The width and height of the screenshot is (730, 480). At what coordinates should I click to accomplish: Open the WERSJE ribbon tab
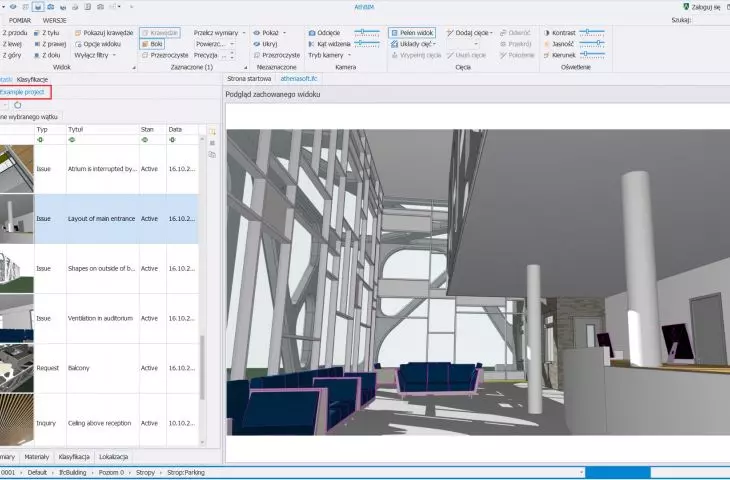point(54,20)
